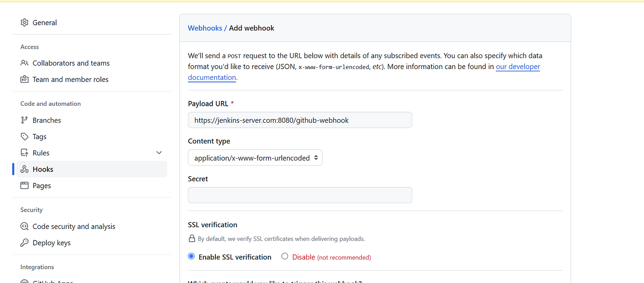Screen dimensions: 644x283
Task: Select the branch icon next to Branches
Action: (25, 120)
